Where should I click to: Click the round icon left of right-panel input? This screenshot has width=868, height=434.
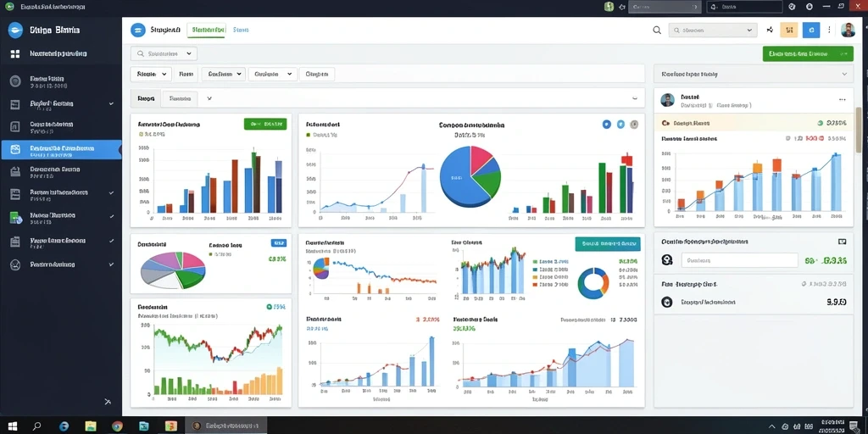coord(667,260)
